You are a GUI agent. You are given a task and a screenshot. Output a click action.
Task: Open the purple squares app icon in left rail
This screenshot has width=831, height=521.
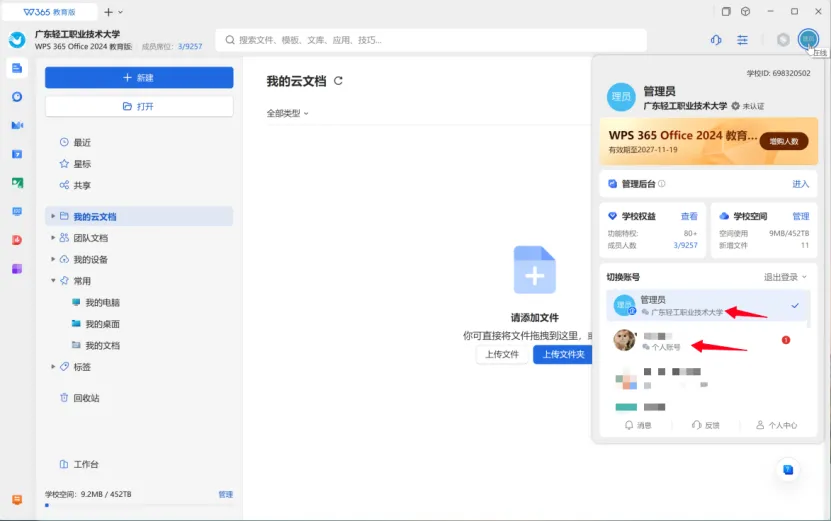pos(17,269)
